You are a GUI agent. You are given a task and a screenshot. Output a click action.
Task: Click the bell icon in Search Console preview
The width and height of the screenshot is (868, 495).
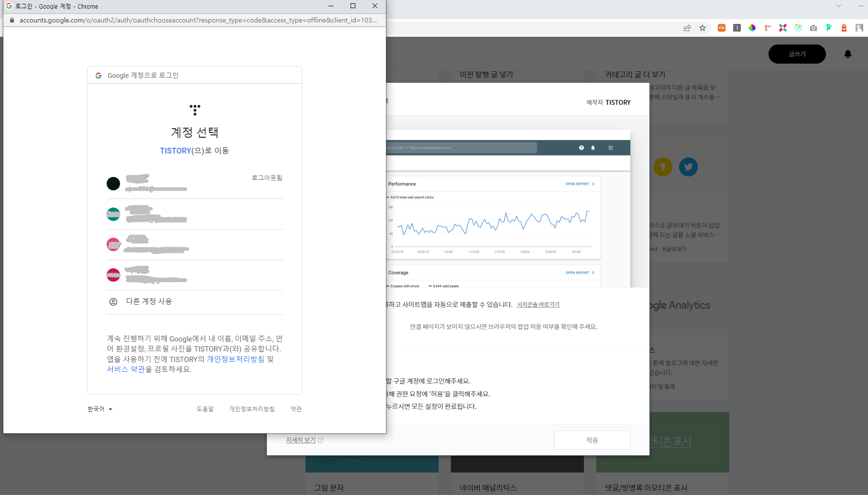click(593, 148)
